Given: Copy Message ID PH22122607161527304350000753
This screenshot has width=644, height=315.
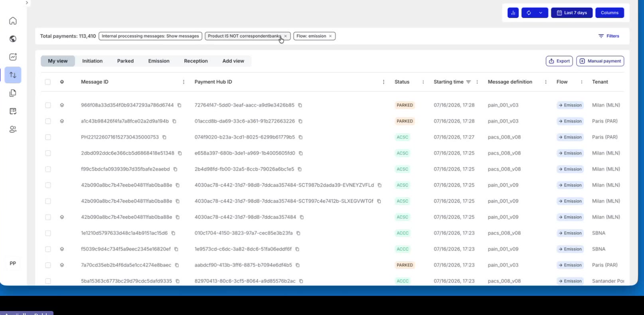Looking at the screenshot, I should coord(164,137).
